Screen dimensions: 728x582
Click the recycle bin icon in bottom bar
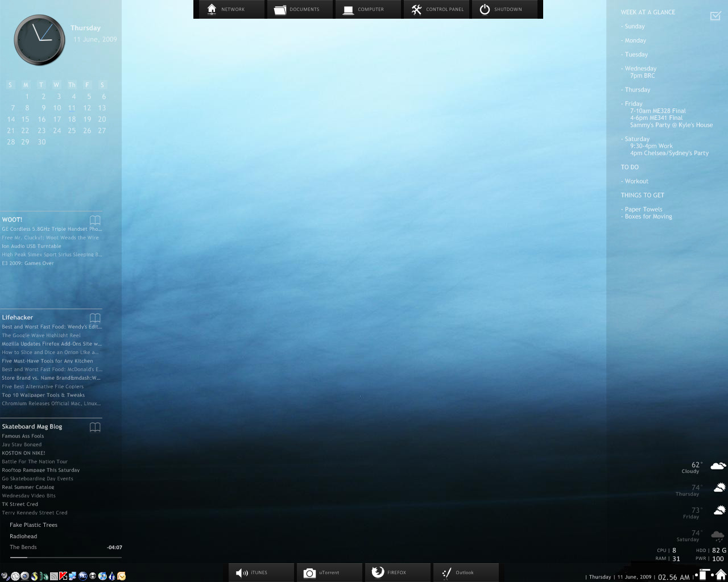(x=704, y=574)
